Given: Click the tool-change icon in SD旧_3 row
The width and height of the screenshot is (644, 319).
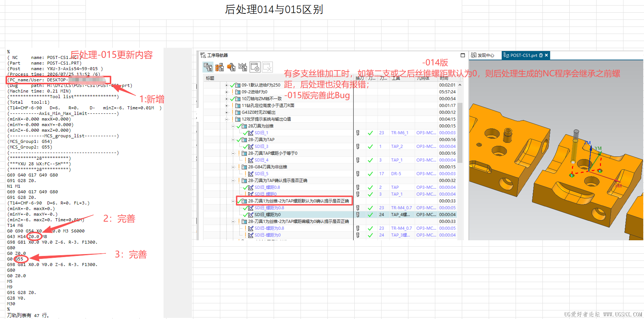Looking at the screenshot, I should [x=358, y=147].
